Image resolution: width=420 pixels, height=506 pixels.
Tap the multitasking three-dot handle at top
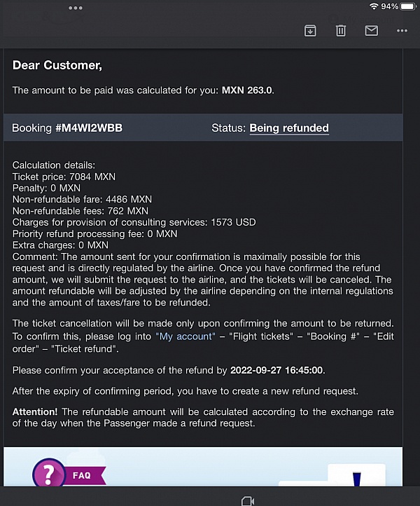coord(76,8)
